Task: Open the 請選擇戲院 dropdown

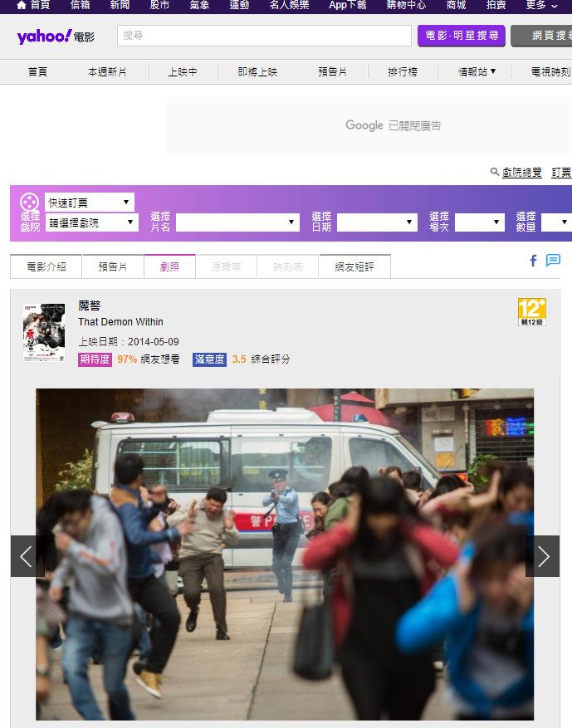Action: [92, 222]
